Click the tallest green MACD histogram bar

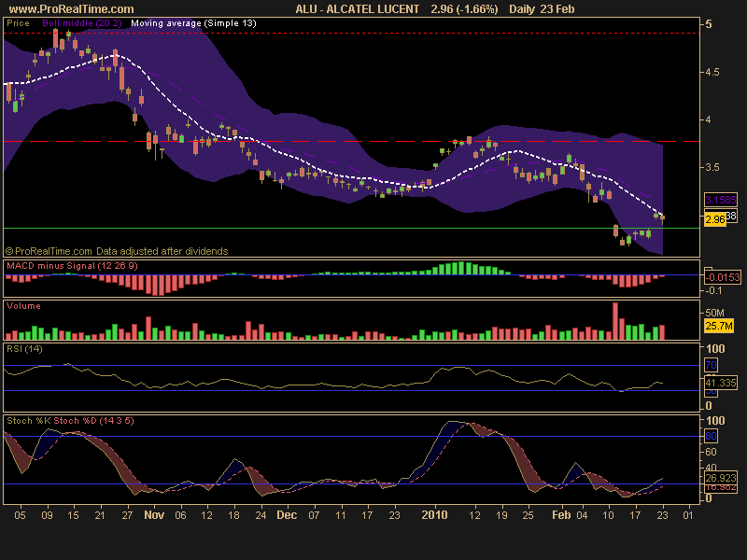click(x=460, y=268)
